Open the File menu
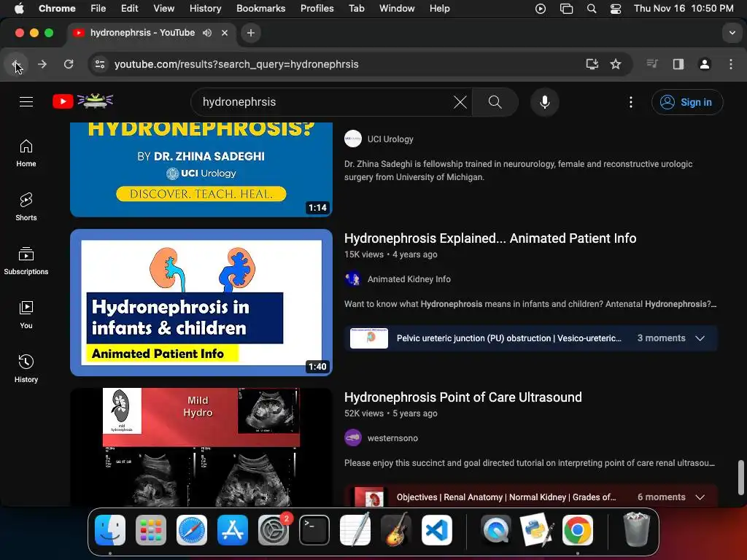747x560 pixels. tap(98, 8)
